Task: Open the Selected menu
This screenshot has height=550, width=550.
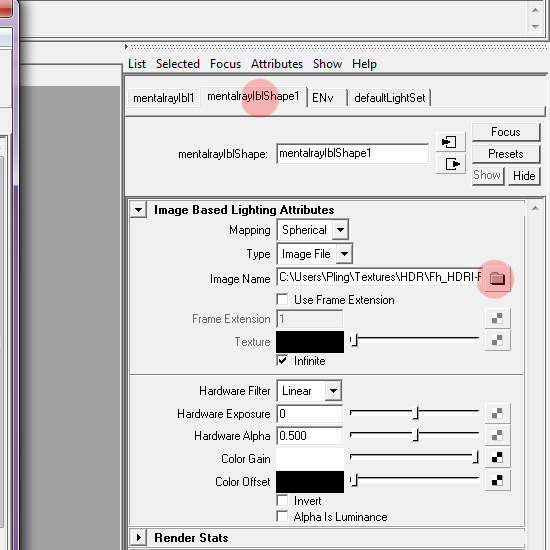Action: pos(178,64)
